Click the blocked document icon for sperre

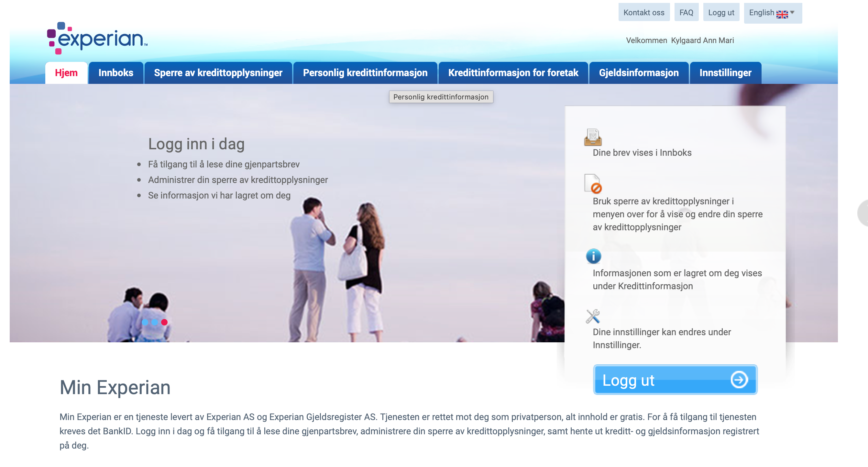pos(593,184)
